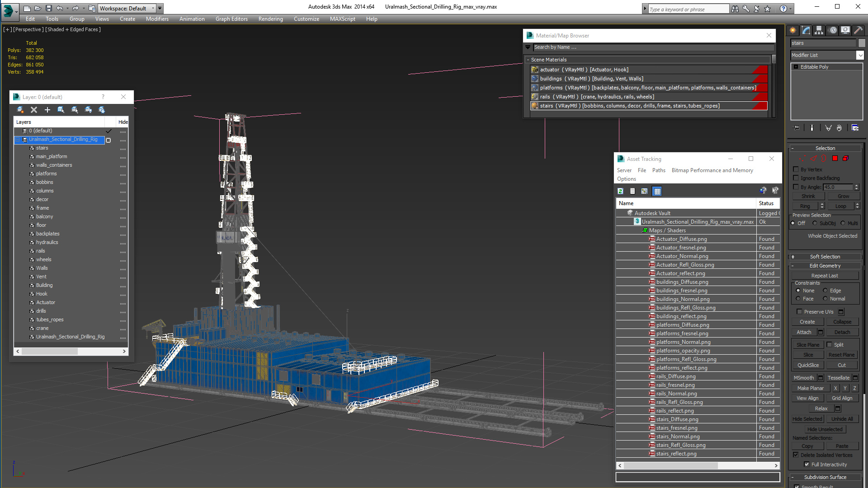This screenshot has height=488, width=868.
Task: Click Remove Modifier icon below modifier stack
Action: (839, 128)
